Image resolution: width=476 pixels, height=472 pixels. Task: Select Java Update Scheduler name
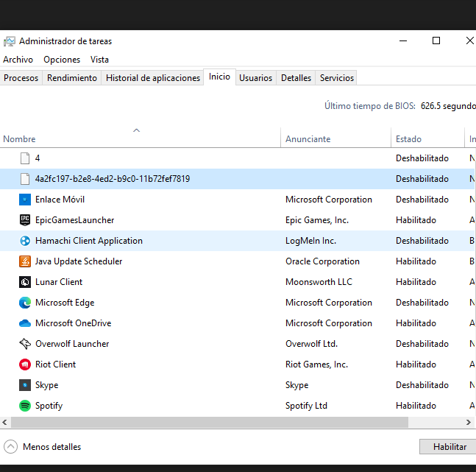click(x=79, y=261)
